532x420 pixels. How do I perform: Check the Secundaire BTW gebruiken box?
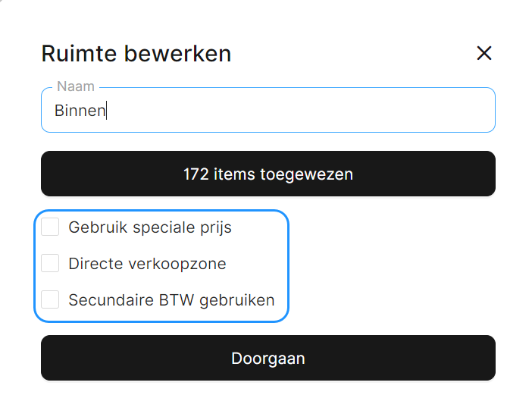51,299
